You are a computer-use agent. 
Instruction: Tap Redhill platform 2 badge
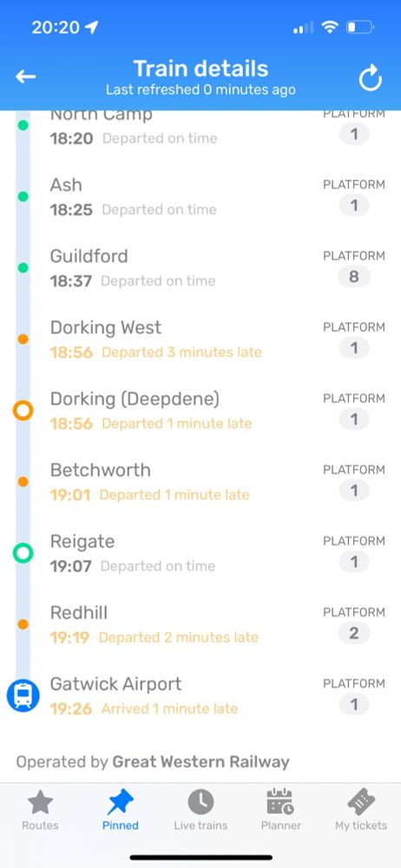[354, 634]
